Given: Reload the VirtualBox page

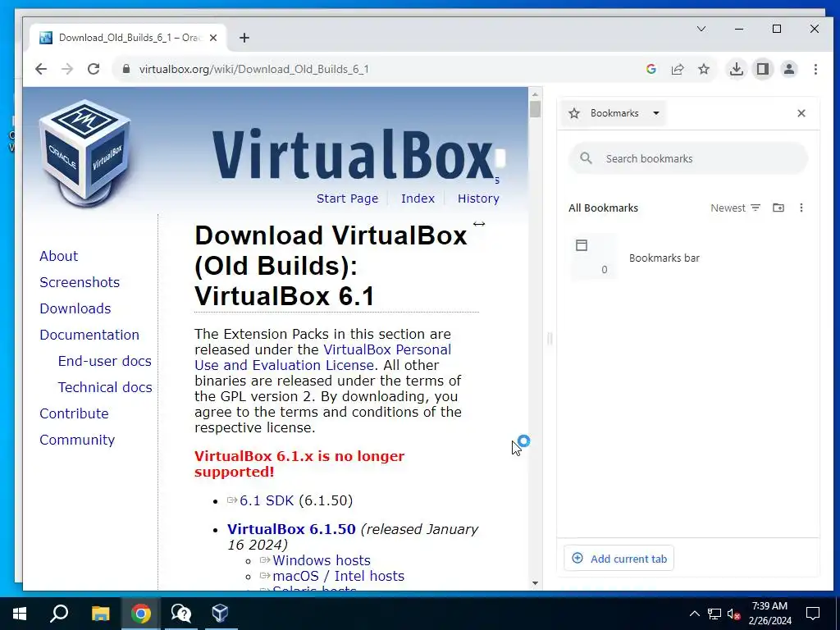Looking at the screenshot, I should coord(94,69).
